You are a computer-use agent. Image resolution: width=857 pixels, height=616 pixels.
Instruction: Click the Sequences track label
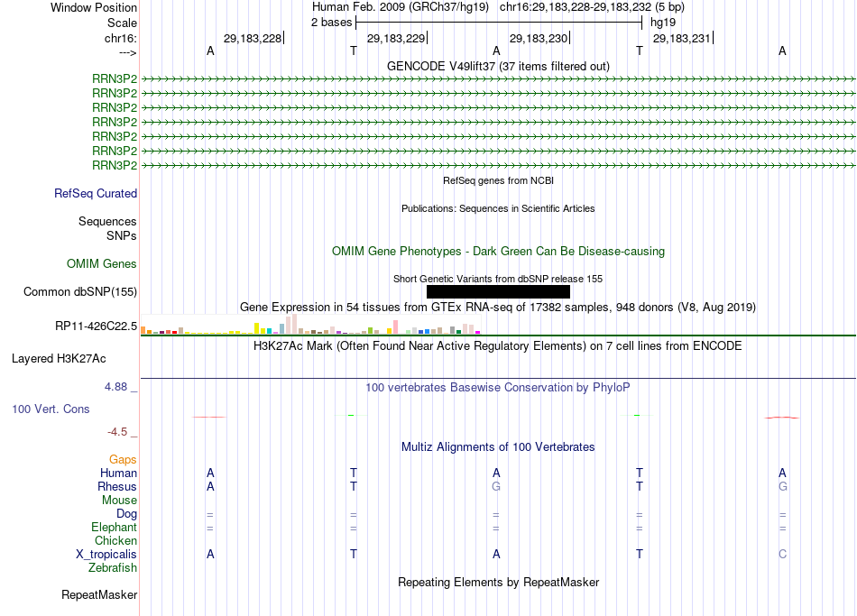point(107,221)
